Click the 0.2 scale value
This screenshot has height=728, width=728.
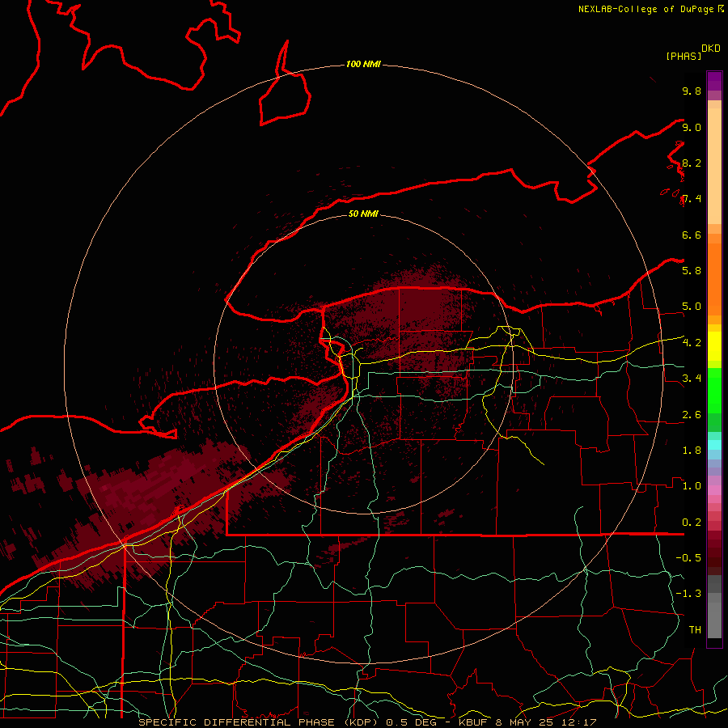click(692, 523)
